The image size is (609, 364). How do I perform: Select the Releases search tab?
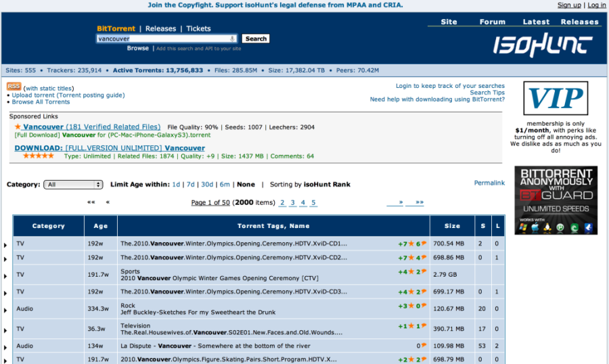(x=160, y=28)
